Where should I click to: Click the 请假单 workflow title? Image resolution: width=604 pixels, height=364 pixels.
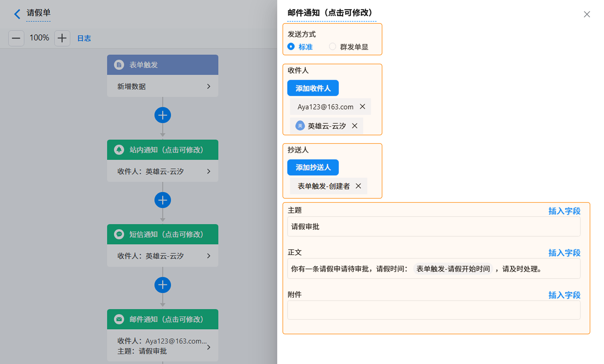pos(39,13)
